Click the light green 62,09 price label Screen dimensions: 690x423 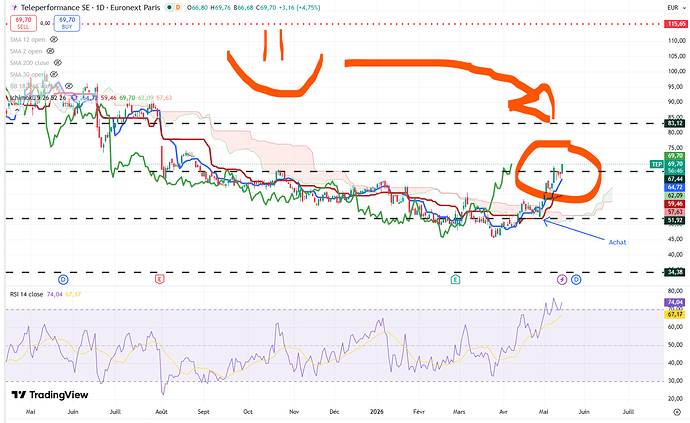675,195
